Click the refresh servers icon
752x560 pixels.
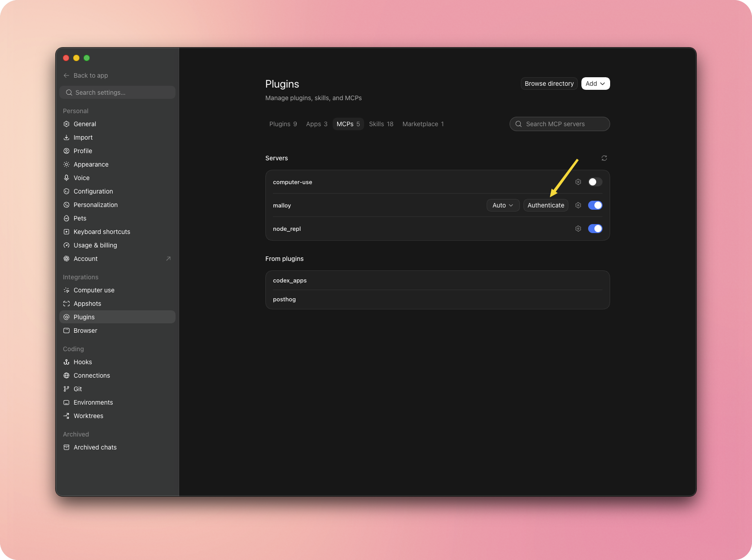pos(604,158)
